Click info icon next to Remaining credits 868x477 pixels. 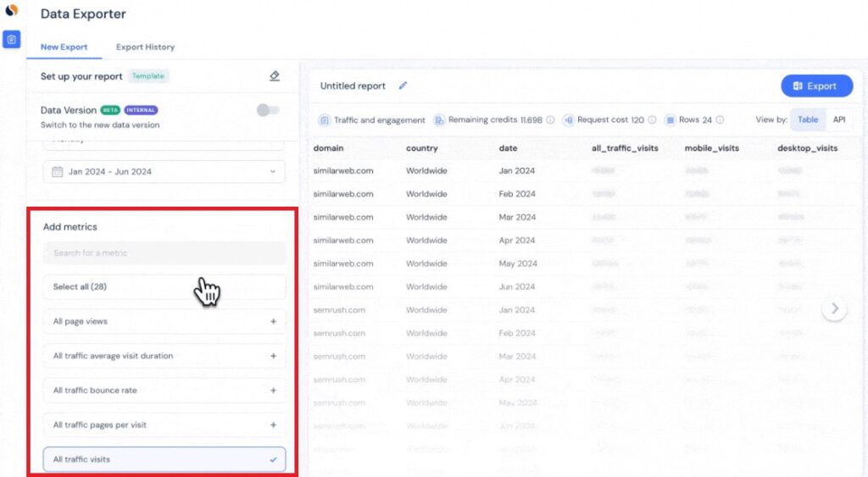pos(550,120)
